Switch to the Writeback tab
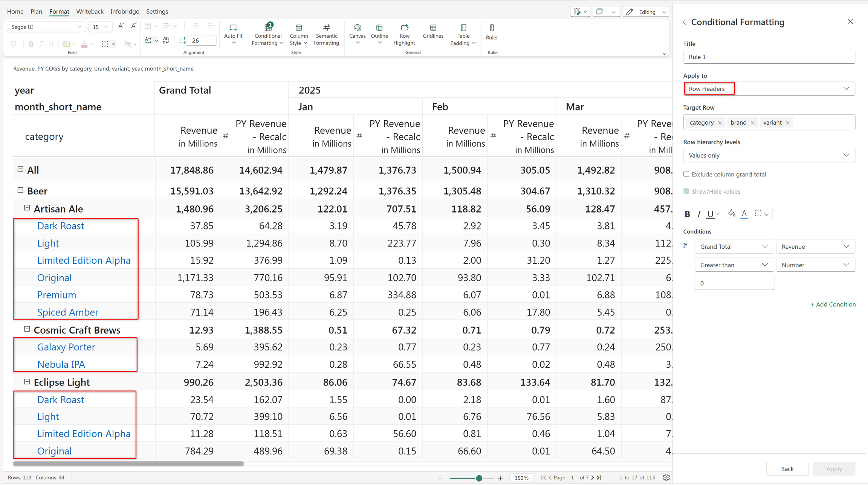Screen dimensions: 868x485 (x=90, y=11)
